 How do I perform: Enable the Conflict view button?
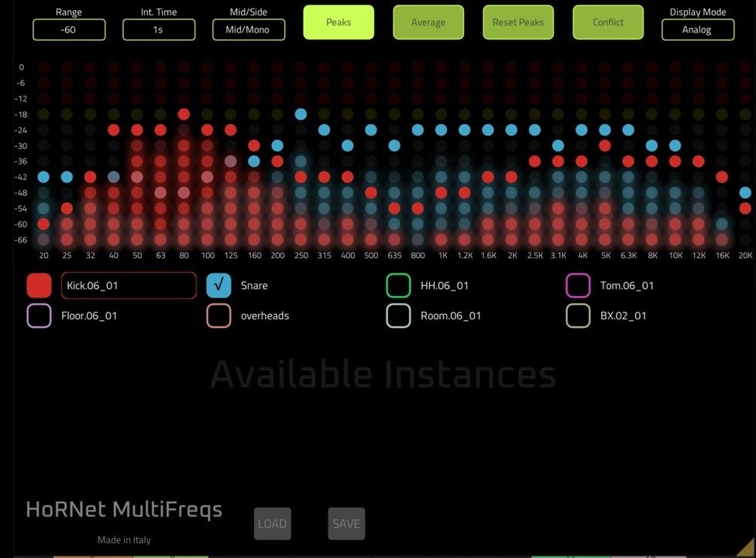click(x=608, y=22)
